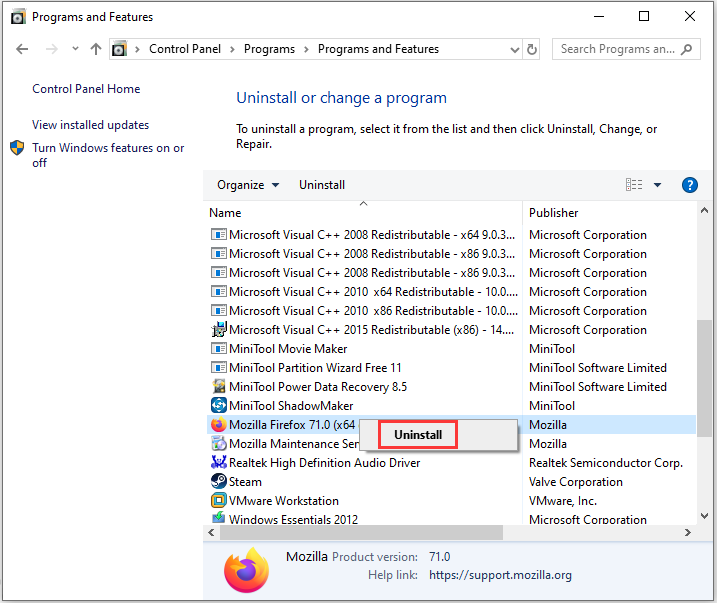The image size is (717, 603).
Task: Open View installed updates link
Action: (x=91, y=125)
